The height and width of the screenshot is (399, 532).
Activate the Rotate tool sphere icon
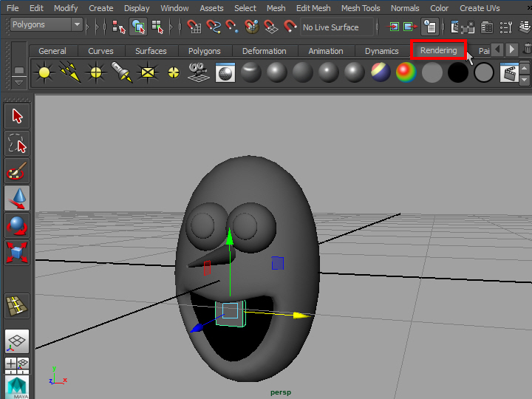[17, 225]
